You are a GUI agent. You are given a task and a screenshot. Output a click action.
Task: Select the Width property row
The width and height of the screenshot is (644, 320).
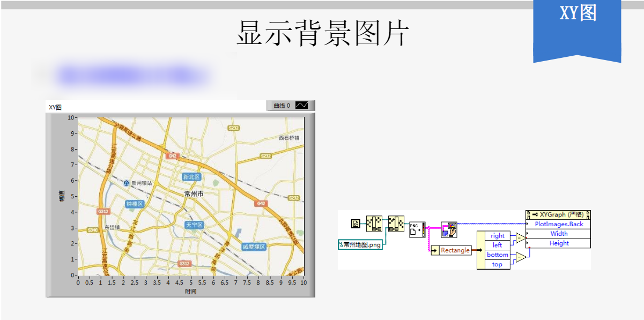pyautogui.click(x=558, y=234)
